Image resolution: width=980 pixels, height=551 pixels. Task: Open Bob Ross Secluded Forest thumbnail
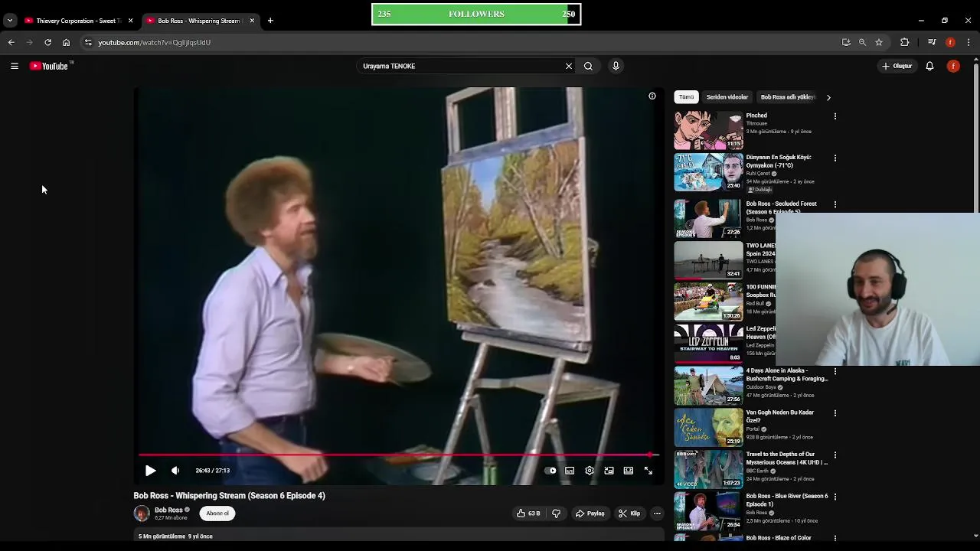point(708,219)
